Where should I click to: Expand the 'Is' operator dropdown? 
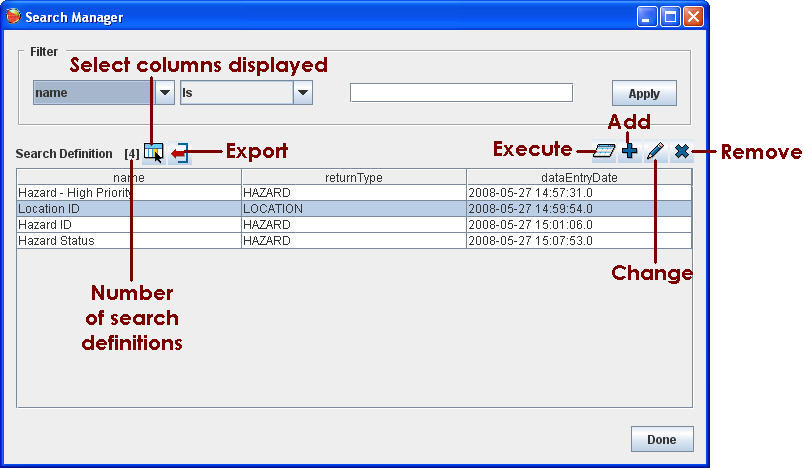click(303, 93)
